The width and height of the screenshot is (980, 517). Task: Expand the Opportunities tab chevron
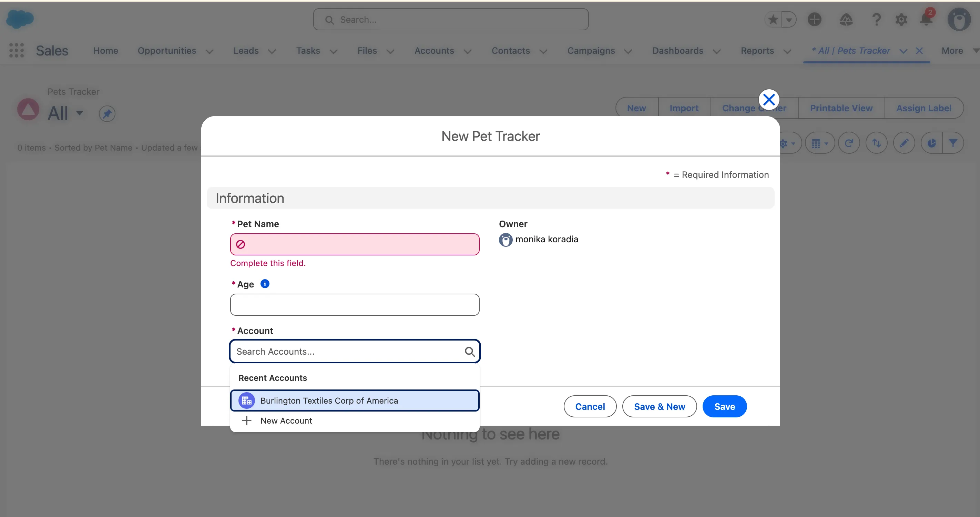pos(210,51)
